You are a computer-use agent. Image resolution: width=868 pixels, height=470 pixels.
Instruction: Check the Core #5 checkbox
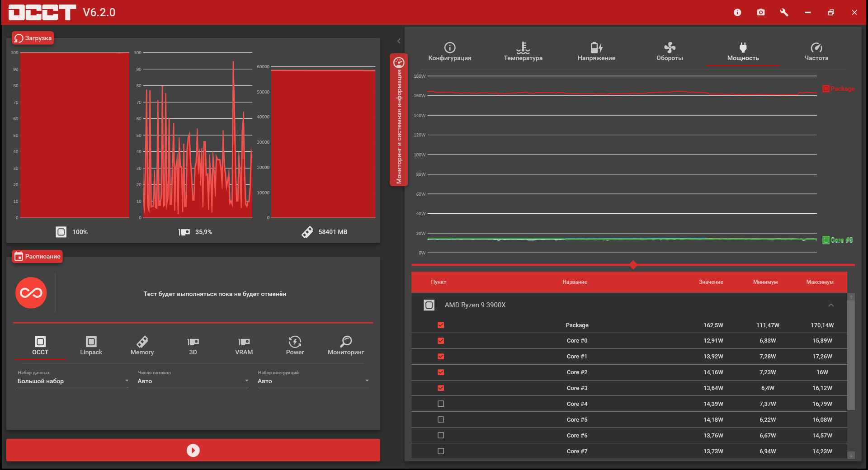441,419
